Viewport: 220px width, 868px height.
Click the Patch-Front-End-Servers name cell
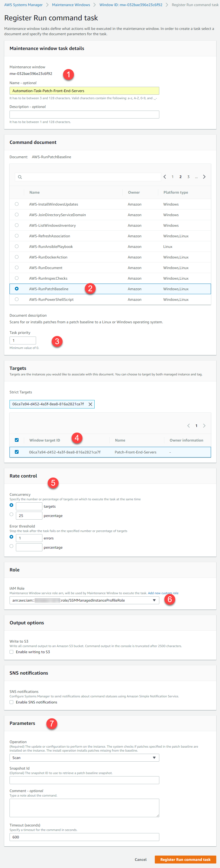click(x=135, y=452)
